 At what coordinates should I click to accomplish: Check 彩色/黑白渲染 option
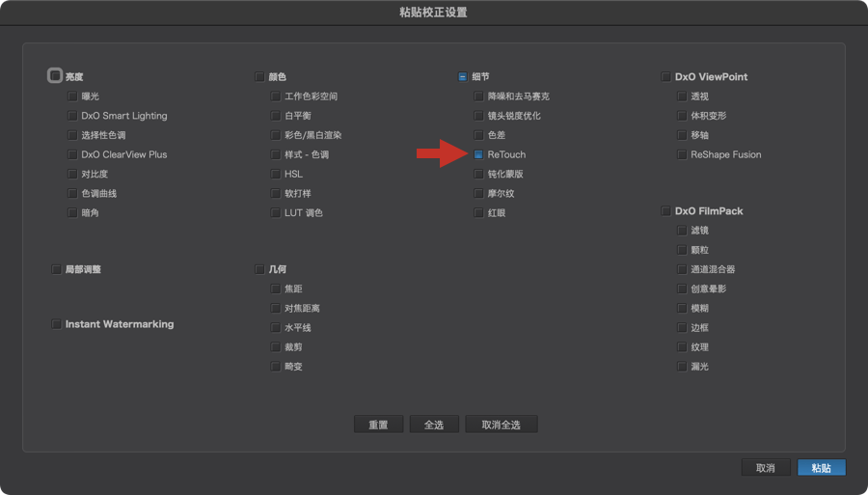pyautogui.click(x=276, y=135)
